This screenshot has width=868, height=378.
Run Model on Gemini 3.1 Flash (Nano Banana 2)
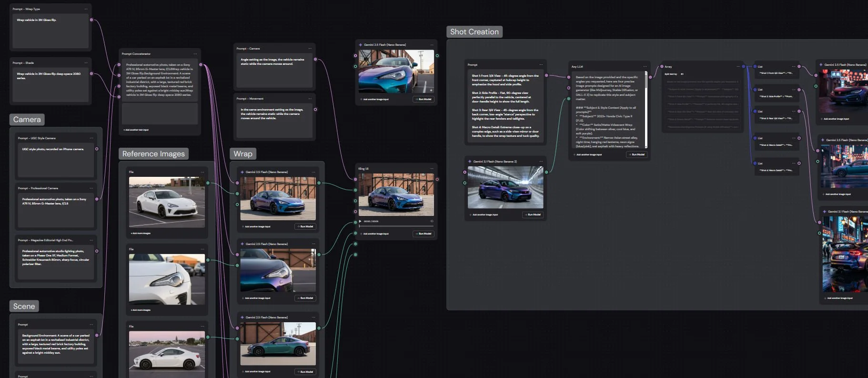pyautogui.click(x=533, y=215)
